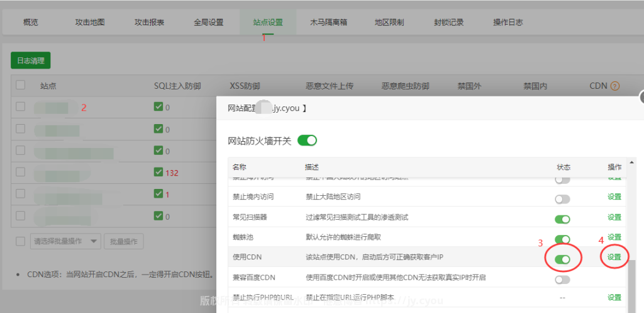Click 设置 for 禁止执行PHP的URL
The height and width of the screenshot is (313, 644).
click(x=614, y=297)
